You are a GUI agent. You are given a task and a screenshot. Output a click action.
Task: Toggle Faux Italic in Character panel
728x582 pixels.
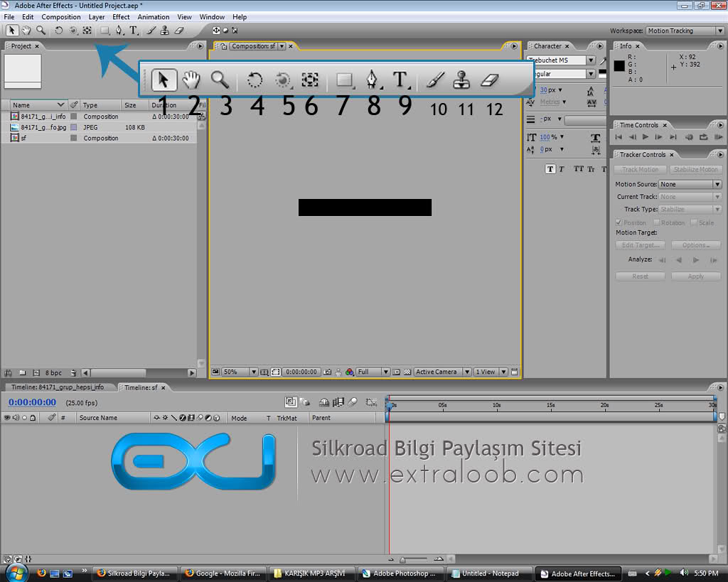click(562, 169)
